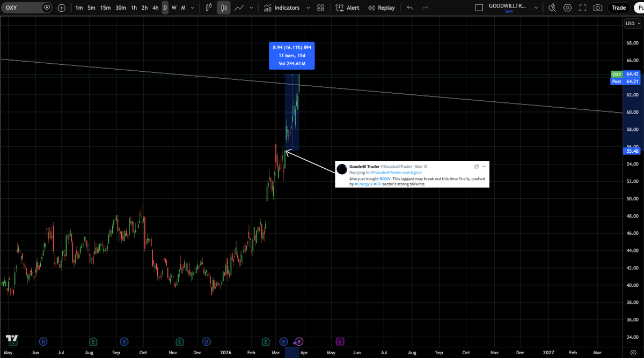The image size is (644, 358).
Task: Switch to the 1h timeframe
Action: point(134,8)
